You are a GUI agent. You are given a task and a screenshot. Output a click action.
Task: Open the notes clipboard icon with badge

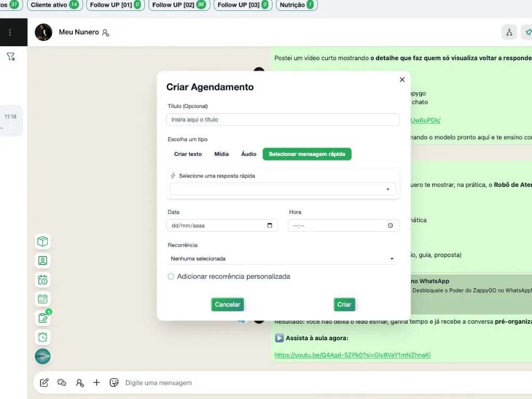pyautogui.click(x=43, y=318)
